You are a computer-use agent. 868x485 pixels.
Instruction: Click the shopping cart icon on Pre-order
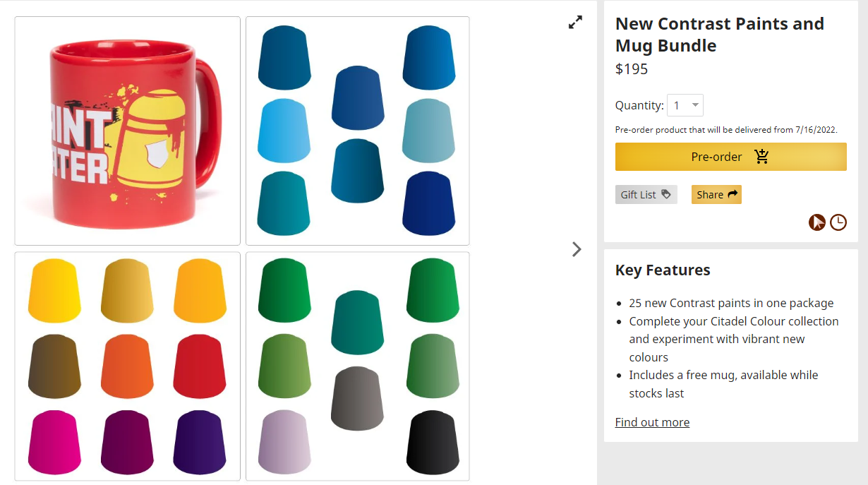pos(761,157)
